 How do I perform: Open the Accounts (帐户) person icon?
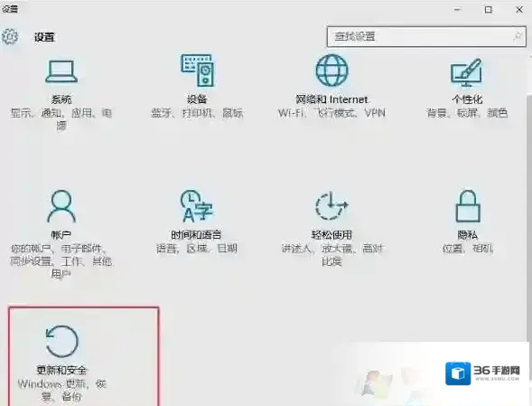(61, 206)
